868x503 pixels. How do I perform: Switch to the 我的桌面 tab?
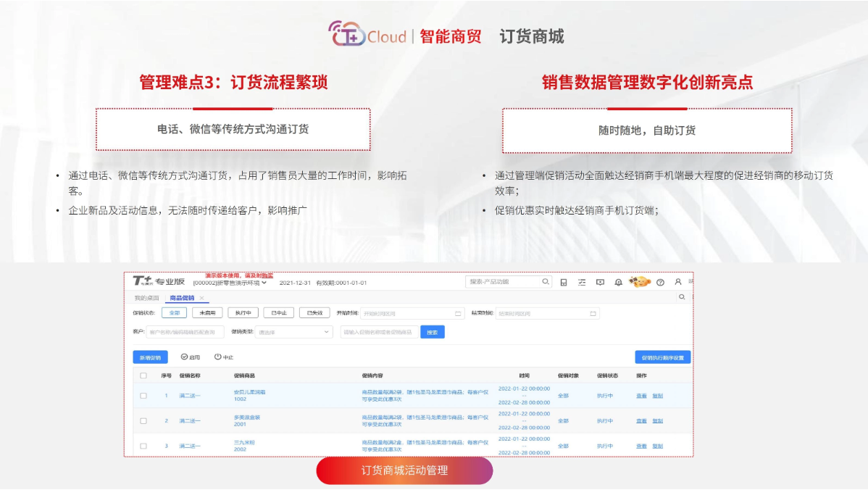point(146,298)
